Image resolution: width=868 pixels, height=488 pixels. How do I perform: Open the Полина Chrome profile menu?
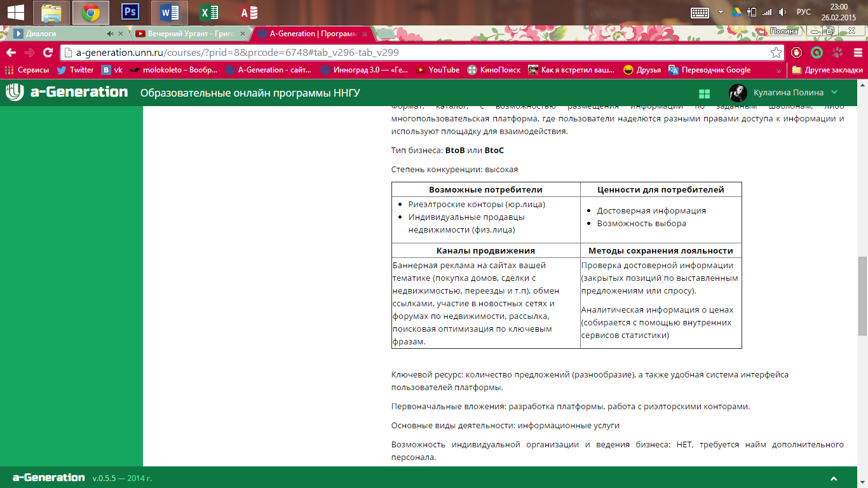click(783, 31)
